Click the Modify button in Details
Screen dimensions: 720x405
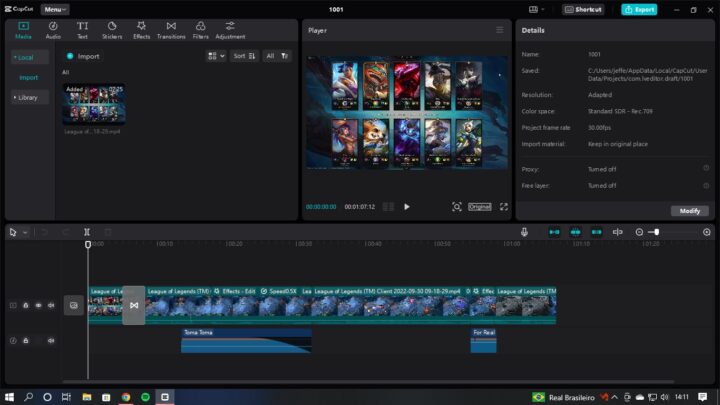[x=690, y=211]
